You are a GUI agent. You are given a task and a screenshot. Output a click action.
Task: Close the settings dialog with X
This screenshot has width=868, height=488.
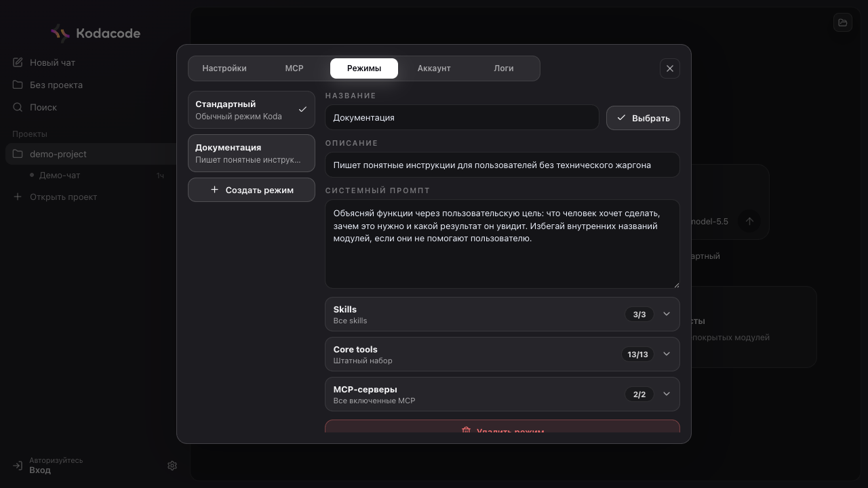point(670,68)
